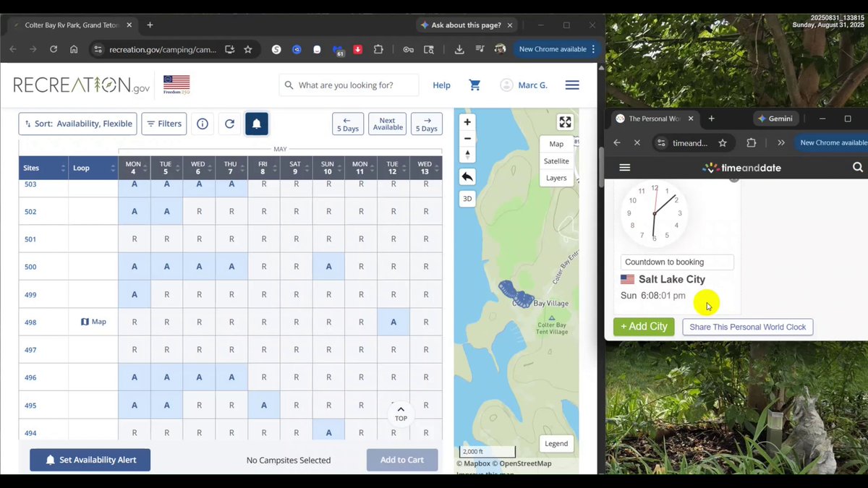Select site 502 available Tuesday 5
Screen dimensions: 868x488
click(166, 211)
